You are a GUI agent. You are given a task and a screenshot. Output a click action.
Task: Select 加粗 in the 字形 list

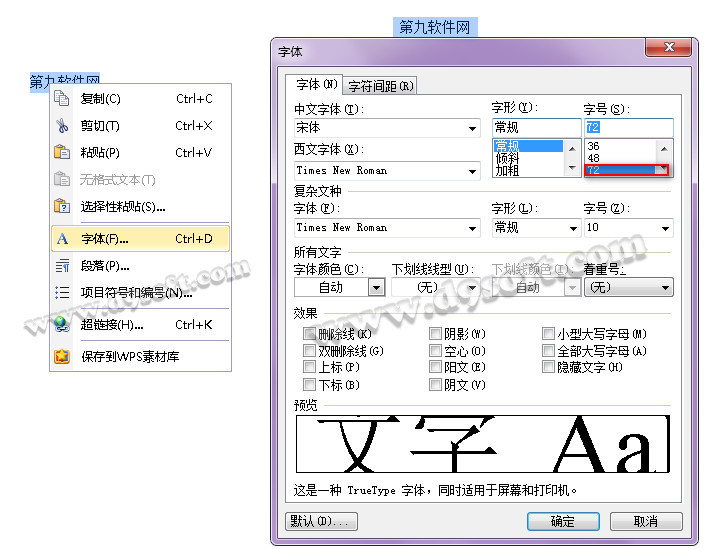coord(528,170)
